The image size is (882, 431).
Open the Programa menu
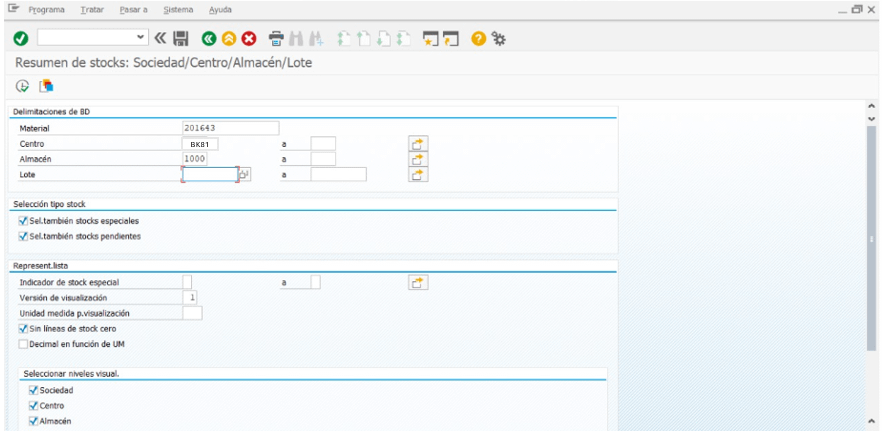click(46, 9)
